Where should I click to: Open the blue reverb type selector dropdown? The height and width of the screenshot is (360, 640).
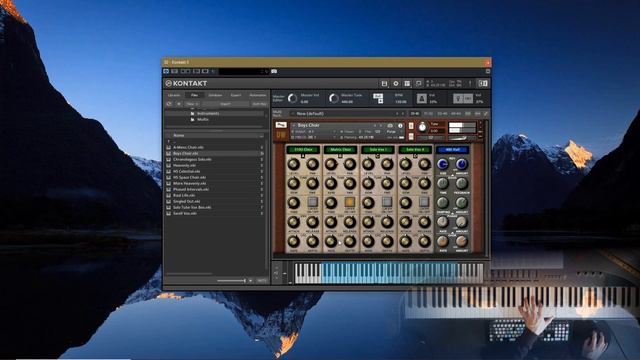pyautogui.click(x=452, y=150)
